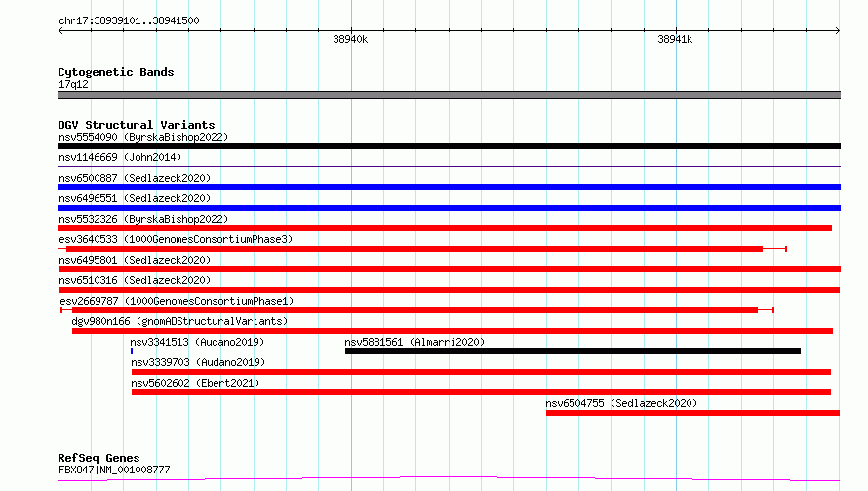
Task: Open the nsv6495801 (Sedlazeck2020) label
Action: coord(135,260)
